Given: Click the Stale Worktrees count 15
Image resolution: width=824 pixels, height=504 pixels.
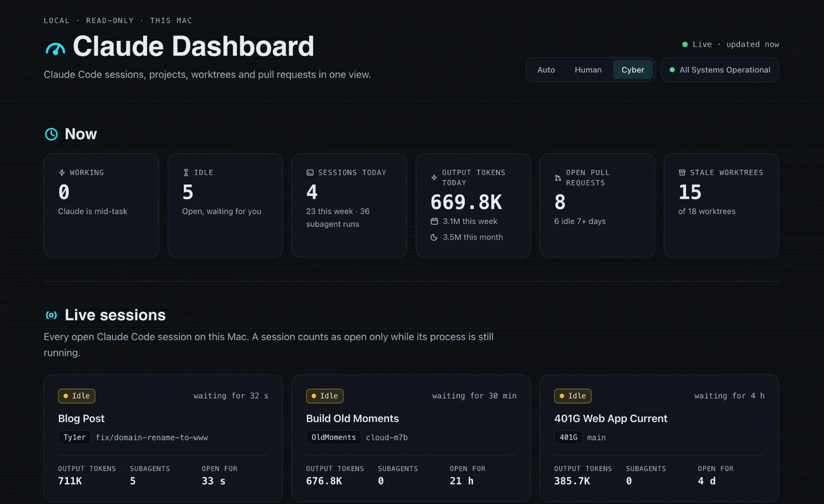Looking at the screenshot, I should coord(690,192).
